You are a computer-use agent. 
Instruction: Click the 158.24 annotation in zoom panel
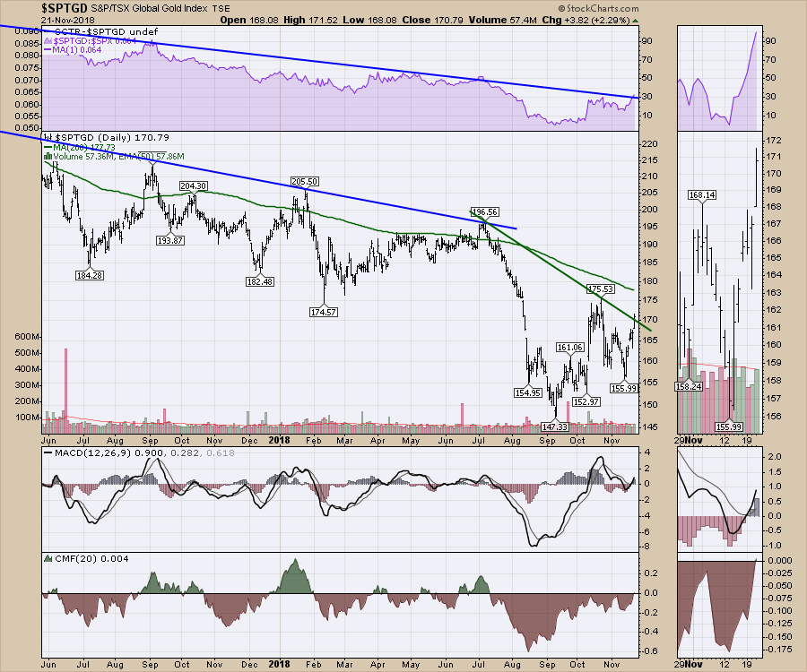(x=689, y=386)
